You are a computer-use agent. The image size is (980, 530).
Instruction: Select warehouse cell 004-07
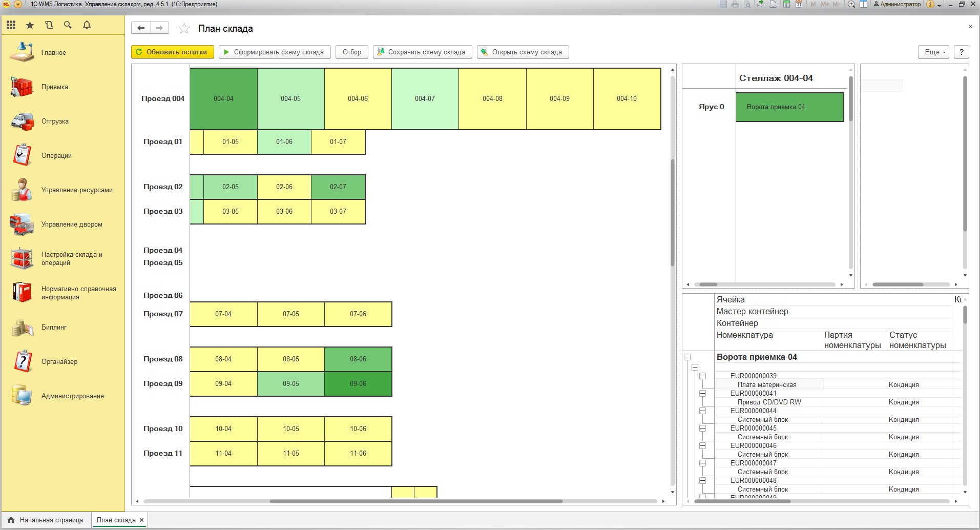point(425,99)
